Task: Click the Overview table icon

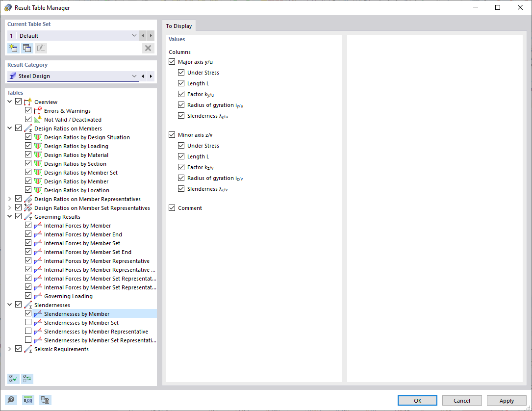Action: point(28,102)
